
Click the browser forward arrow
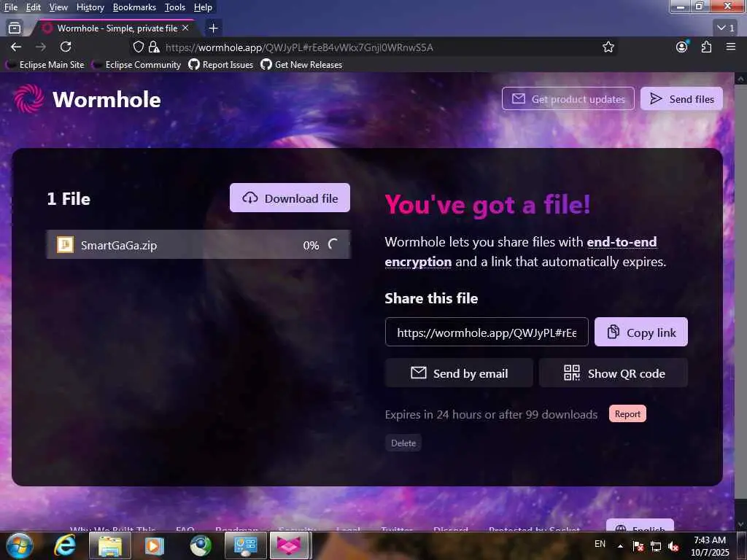click(x=41, y=47)
